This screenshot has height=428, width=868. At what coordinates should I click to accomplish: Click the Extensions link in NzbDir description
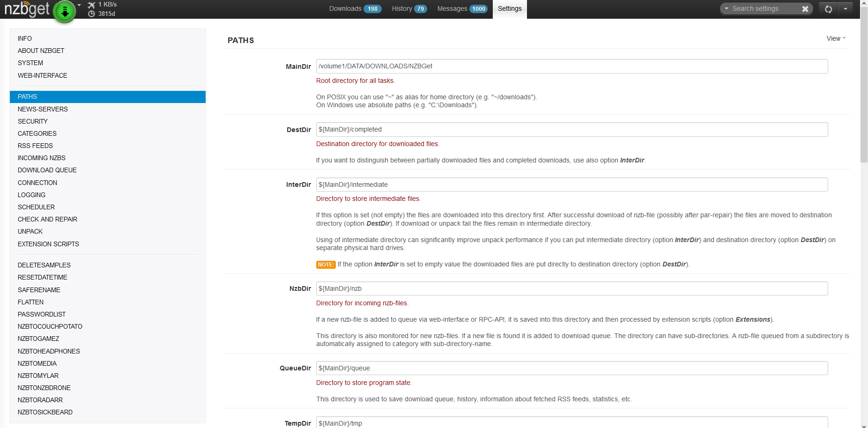[x=753, y=319]
